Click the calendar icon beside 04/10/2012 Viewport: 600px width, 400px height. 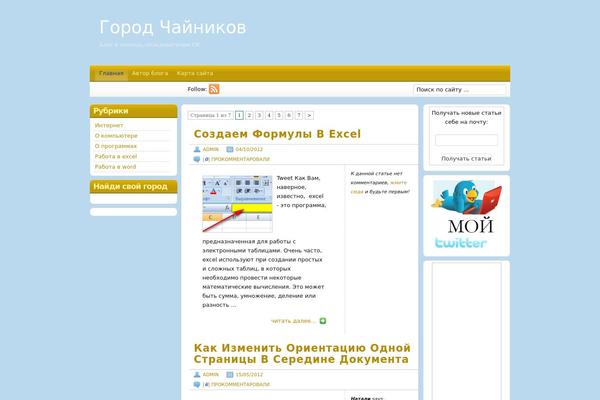point(230,149)
